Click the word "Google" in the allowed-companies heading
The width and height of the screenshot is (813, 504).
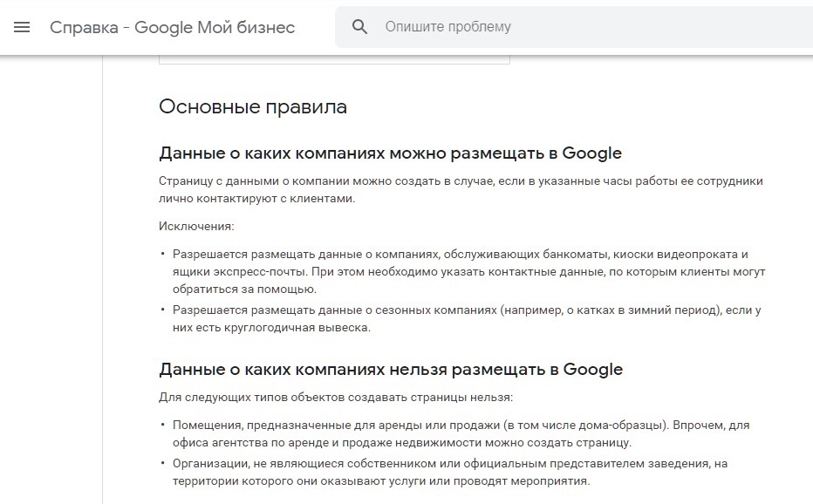pos(591,153)
